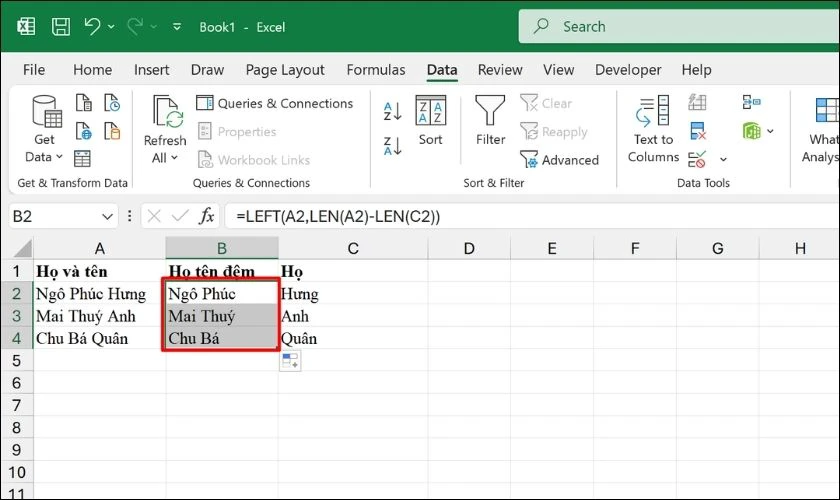The image size is (840, 500).
Task: Click Sort A to Z icon
Action: click(393, 111)
